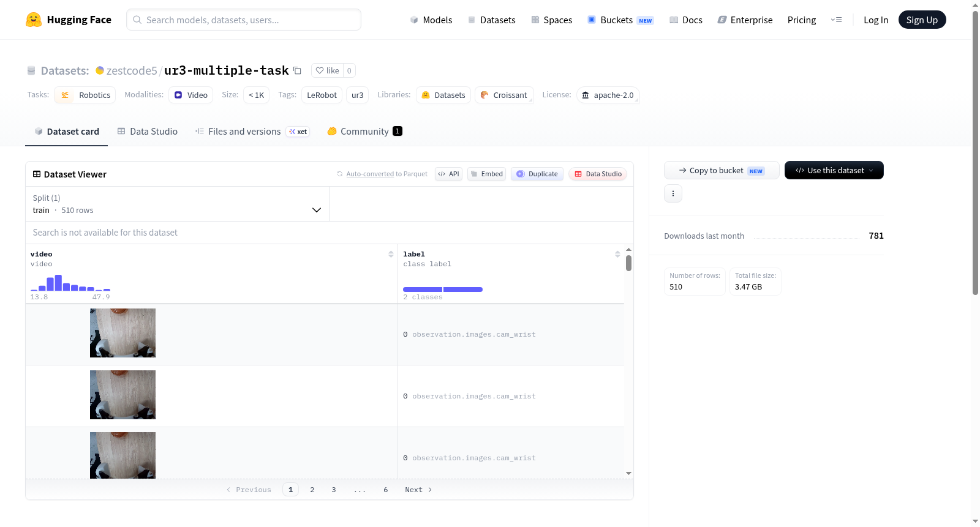This screenshot has height=527, width=980.
Task: Open Enterprise in the top navigation
Action: point(745,20)
